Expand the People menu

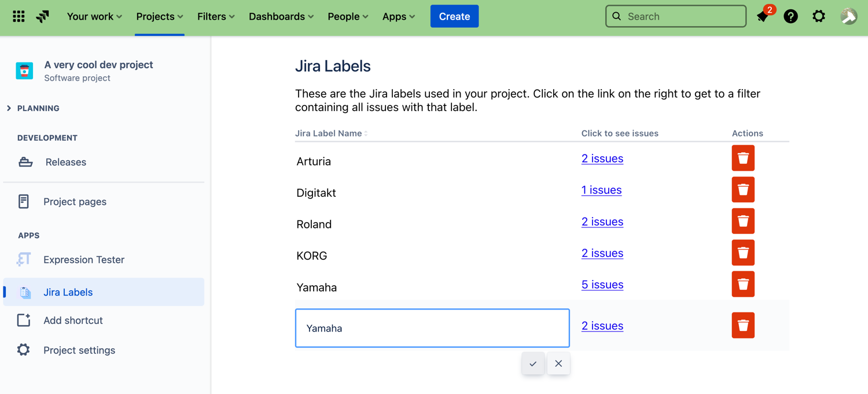pos(348,16)
